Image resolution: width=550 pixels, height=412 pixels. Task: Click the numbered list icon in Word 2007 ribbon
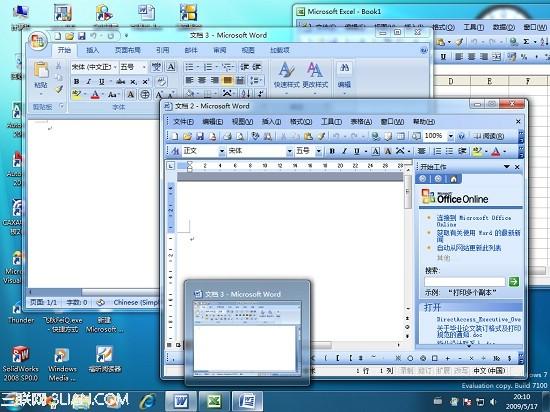208,67
